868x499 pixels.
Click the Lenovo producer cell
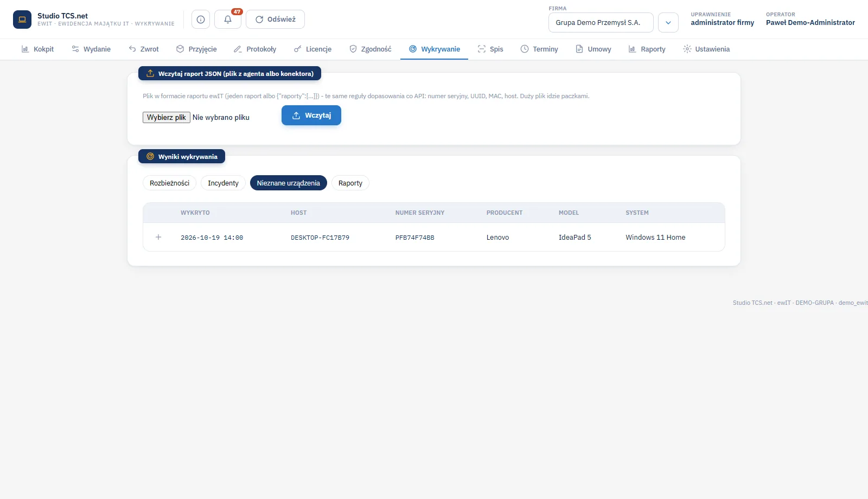coord(498,238)
